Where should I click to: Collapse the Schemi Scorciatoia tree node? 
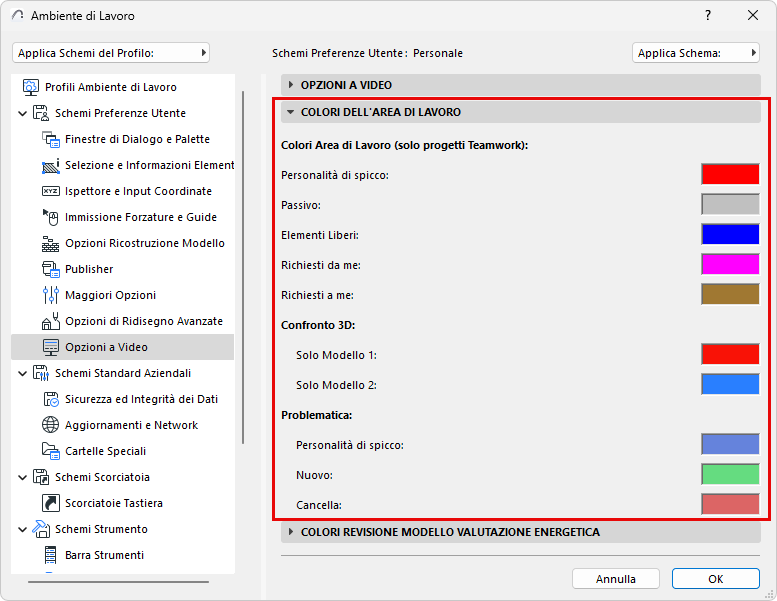pos(22,478)
